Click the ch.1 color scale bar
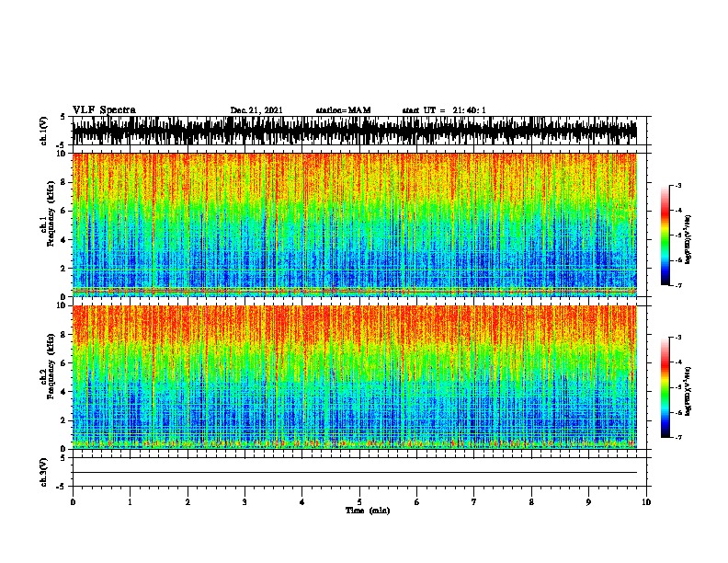Viewport: 728px width, 563px height. pos(665,236)
